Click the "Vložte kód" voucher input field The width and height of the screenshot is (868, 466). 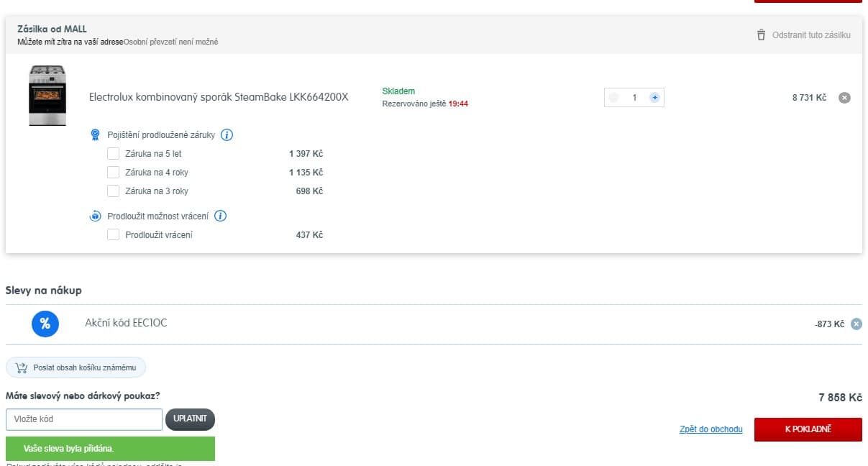coord(84,419)
